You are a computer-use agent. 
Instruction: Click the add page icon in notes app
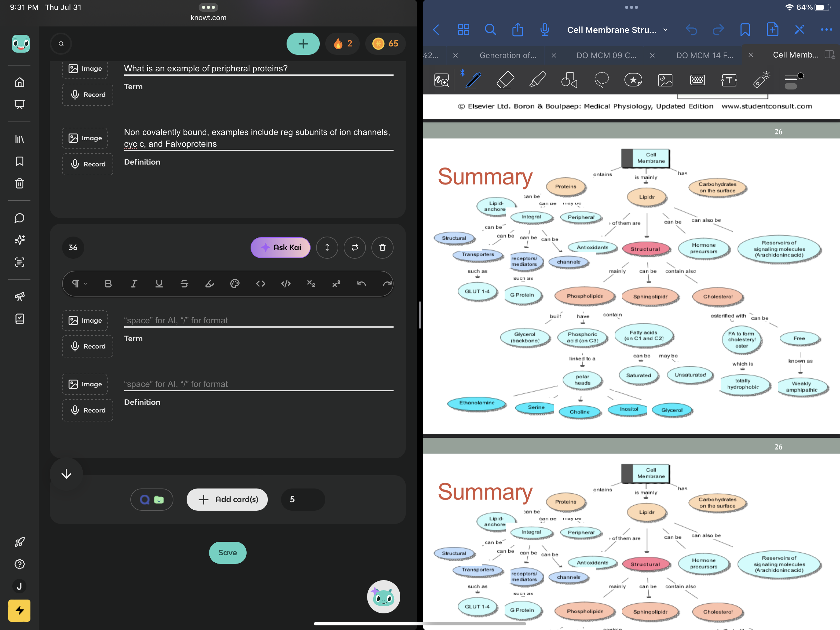[x=772, y=29]
